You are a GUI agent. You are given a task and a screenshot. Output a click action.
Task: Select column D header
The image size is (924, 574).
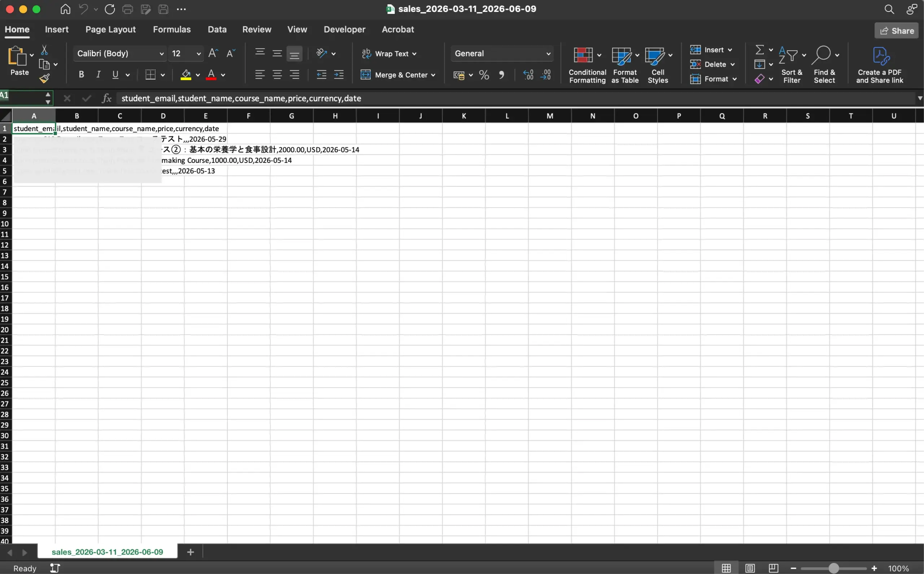tap(163, 116)
